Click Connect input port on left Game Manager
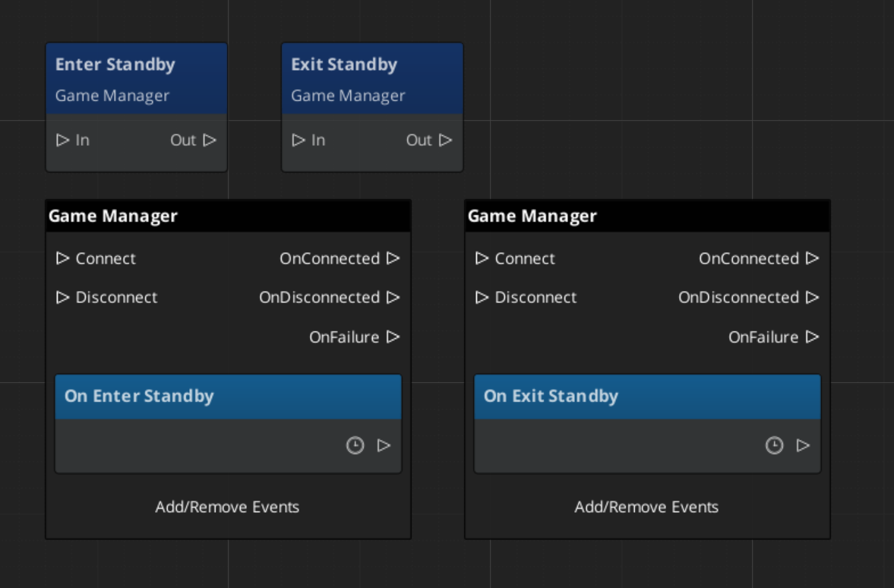The height and width of the screenshot is (588, 894). point(62,258)
